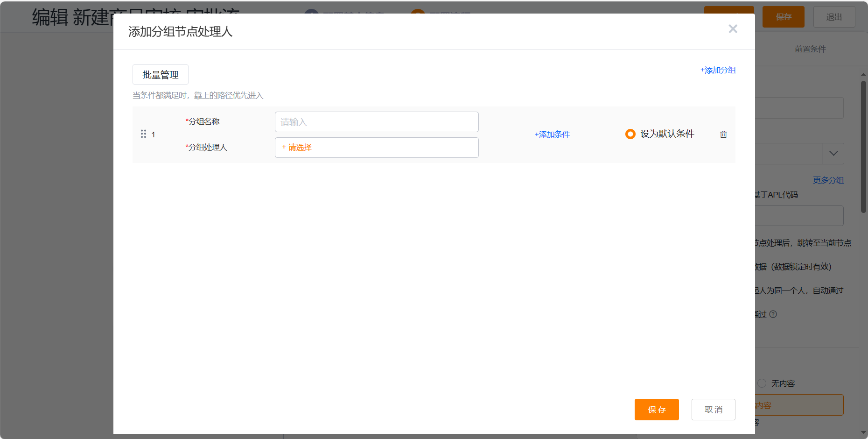Viewport: 868px width, 439px height.
Task: Click the 取消 button
Action: 714,410
